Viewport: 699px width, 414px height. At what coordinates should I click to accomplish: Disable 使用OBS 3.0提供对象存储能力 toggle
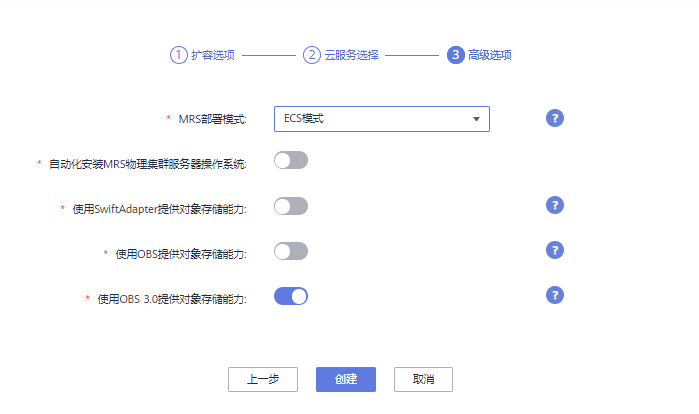point(291,296)
